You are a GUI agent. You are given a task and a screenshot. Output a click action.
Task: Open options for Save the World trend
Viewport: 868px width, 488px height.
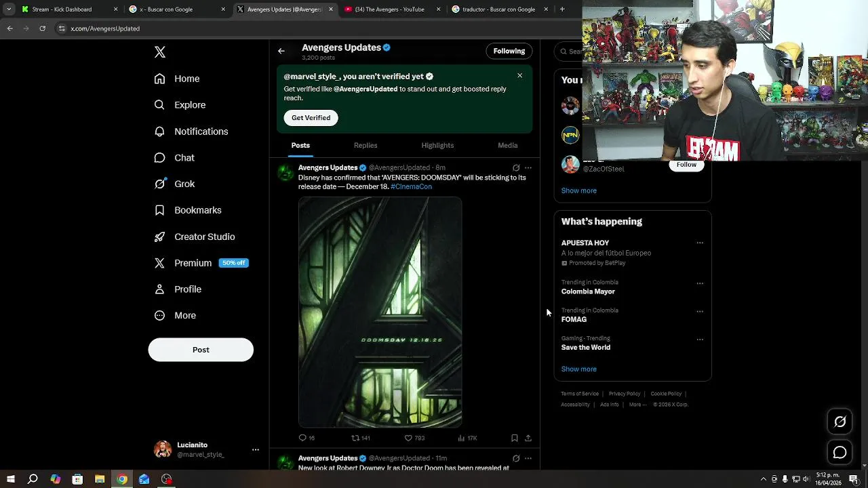coord(700,340)
